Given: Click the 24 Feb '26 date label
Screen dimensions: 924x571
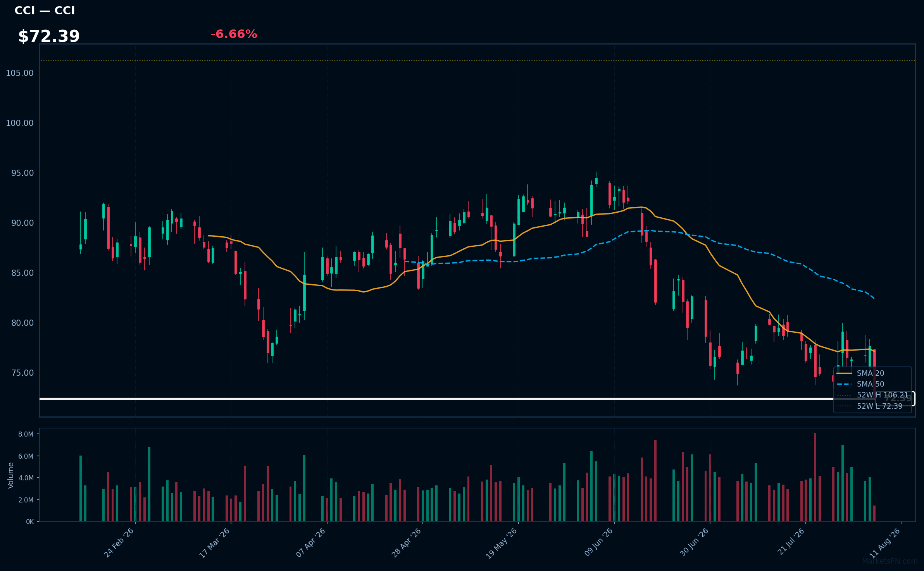Looking at the screenshot, I should (x=119, y=543).
